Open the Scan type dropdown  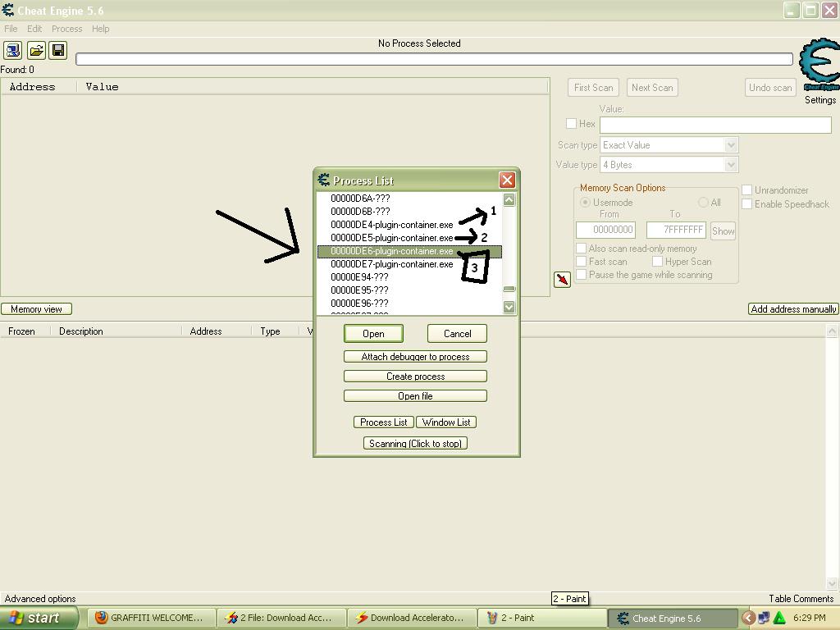click(731, 145)
